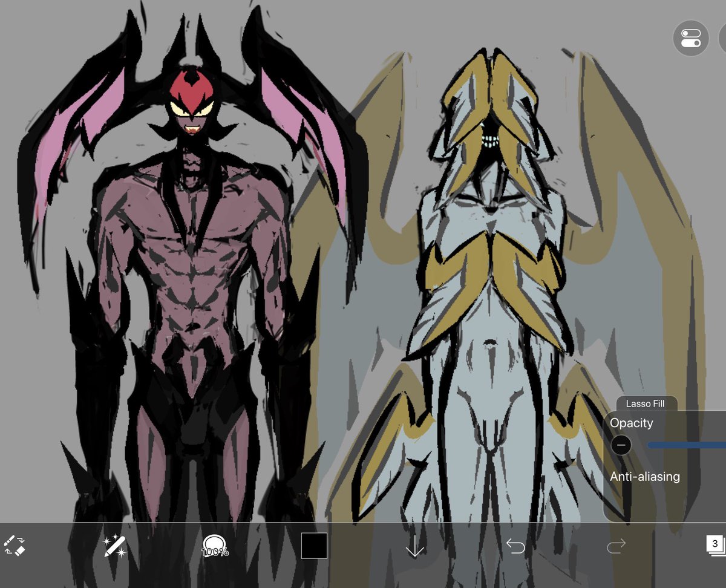Image resolution: width=726 pixels, height=588 pixels.
Task: Open the 100% brush thickness settings
Action: pos(215,546)
